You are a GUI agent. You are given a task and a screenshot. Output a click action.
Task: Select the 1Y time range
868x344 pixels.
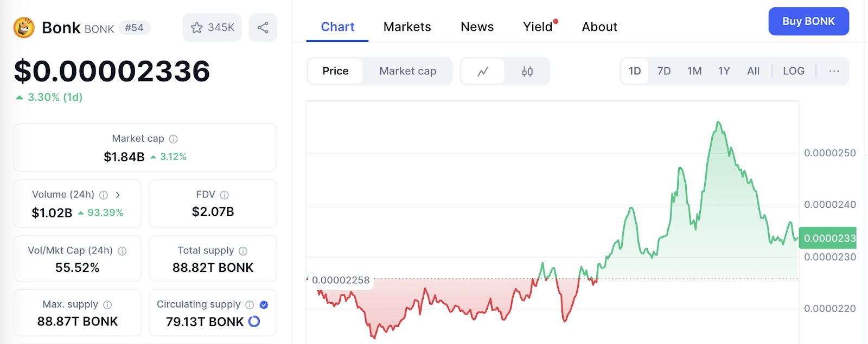pyautogui.click(x=724, y=71)
